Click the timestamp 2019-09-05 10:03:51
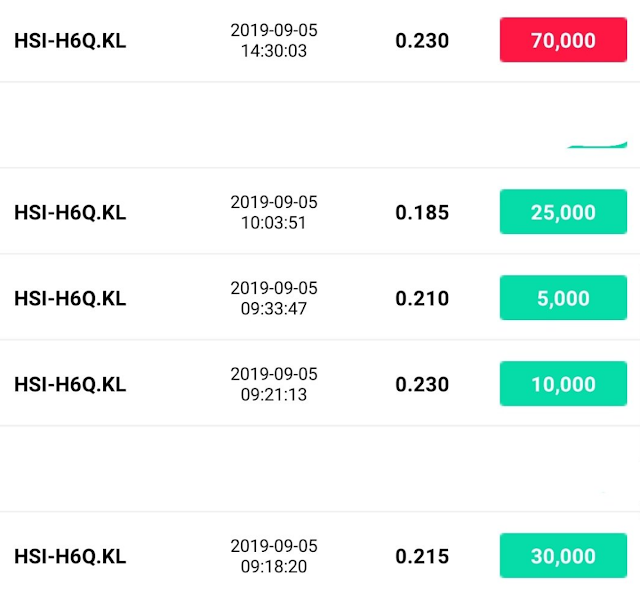Viewport: 640px width, 592px height. 274,212
